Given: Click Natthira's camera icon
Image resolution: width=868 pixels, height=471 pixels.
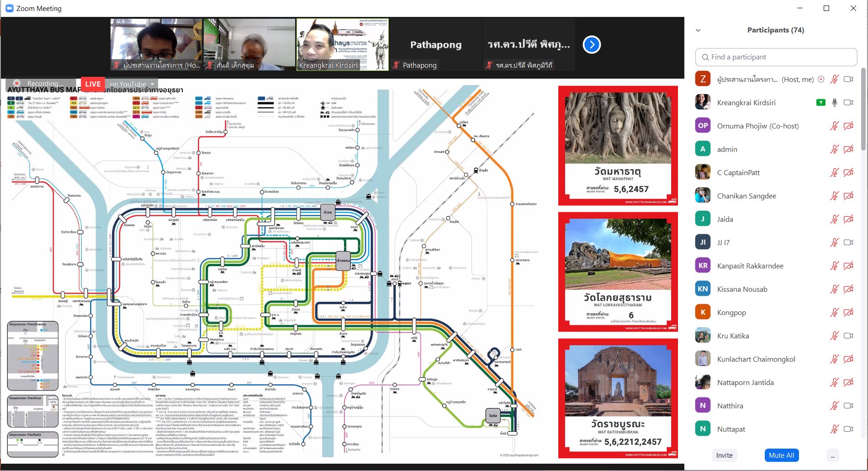Looking at the screenshot, I should tap(848, 406).
